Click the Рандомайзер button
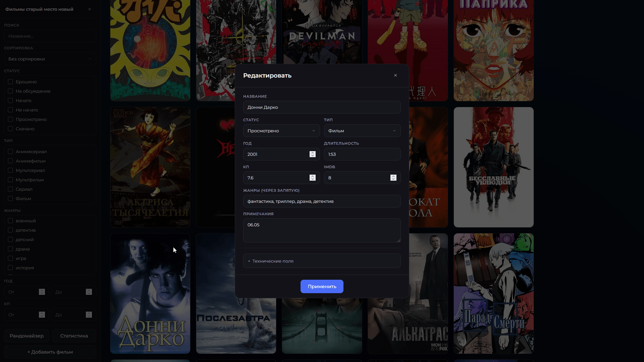 point(26,336)
